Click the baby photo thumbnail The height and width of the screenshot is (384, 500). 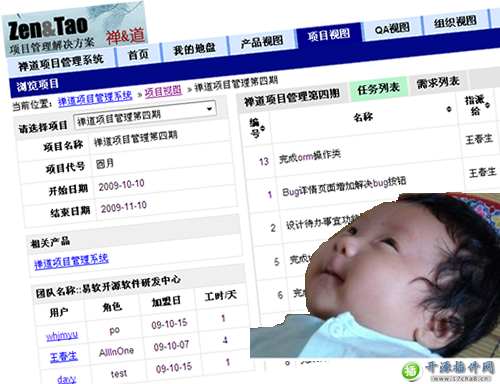click(375, 275)
